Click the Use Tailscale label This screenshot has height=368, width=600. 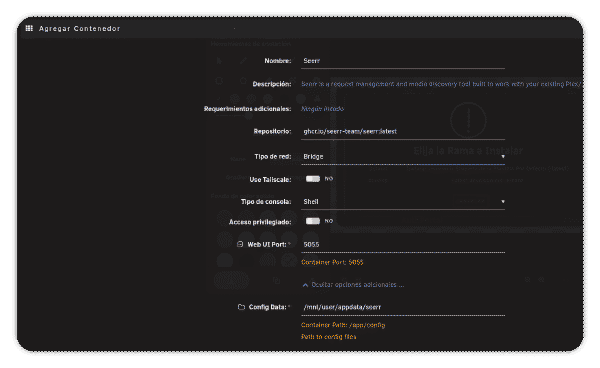click(271, 179)
